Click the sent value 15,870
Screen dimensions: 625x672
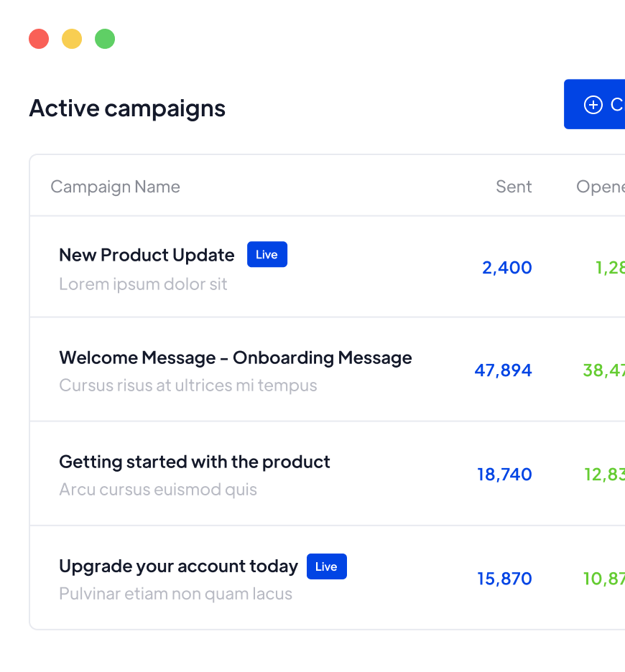(504, 579)
